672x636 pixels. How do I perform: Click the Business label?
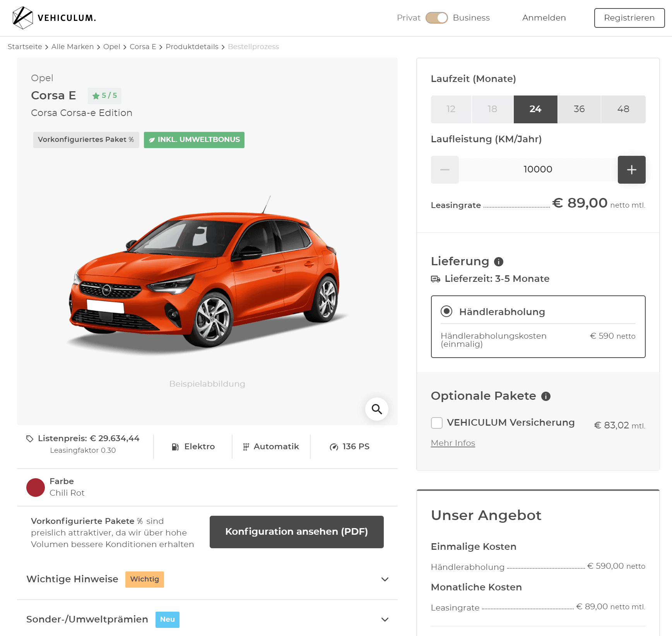pos(471,18)
